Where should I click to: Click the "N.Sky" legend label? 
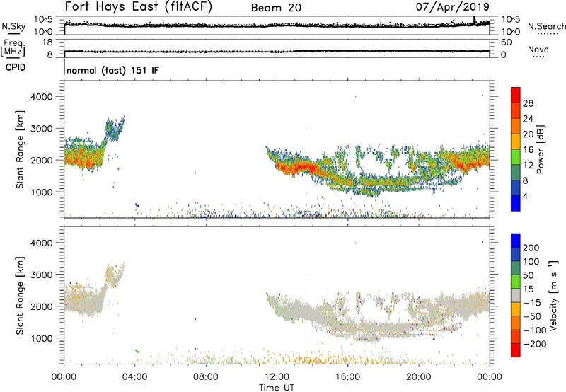coord(13,26)
